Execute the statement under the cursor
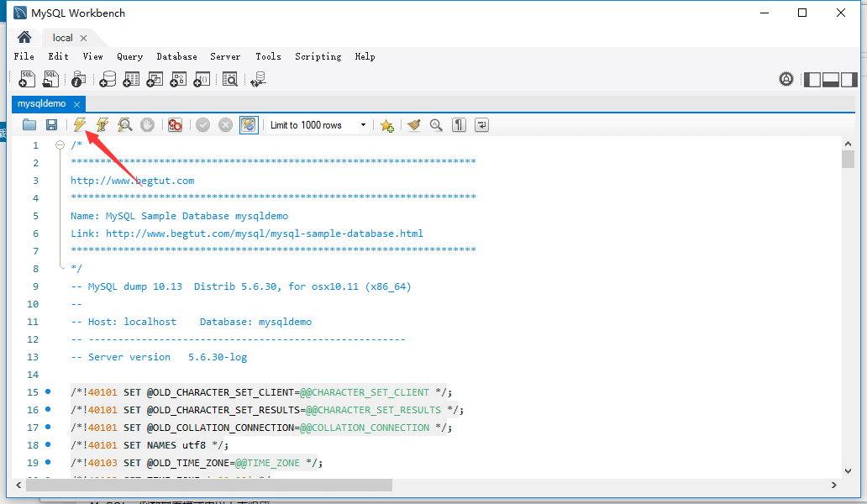 102,125
